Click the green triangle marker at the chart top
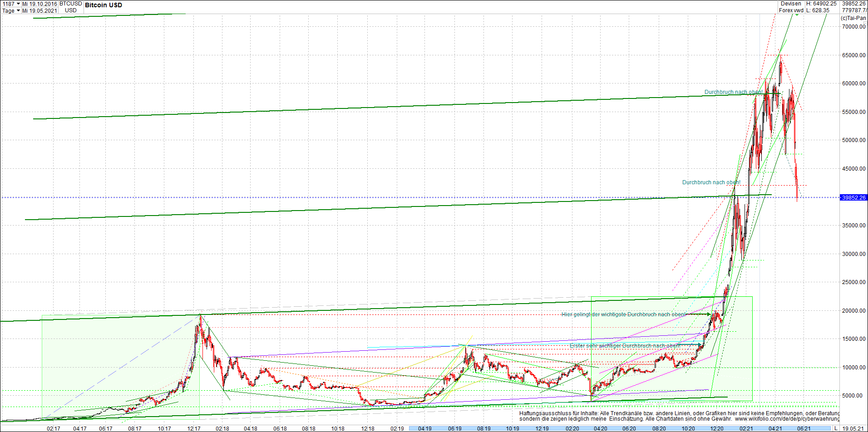 pos(796,15)
